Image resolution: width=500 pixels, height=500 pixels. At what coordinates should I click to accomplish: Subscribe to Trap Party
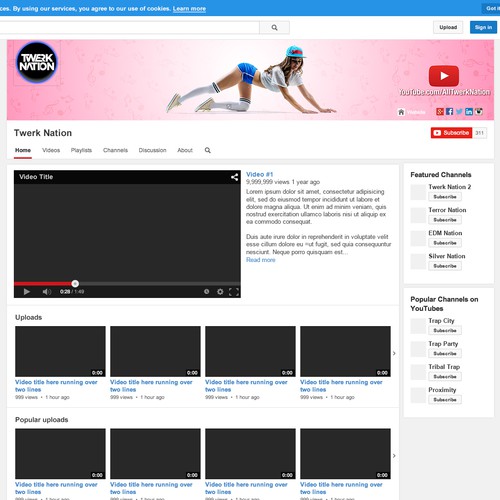[445, 353]
